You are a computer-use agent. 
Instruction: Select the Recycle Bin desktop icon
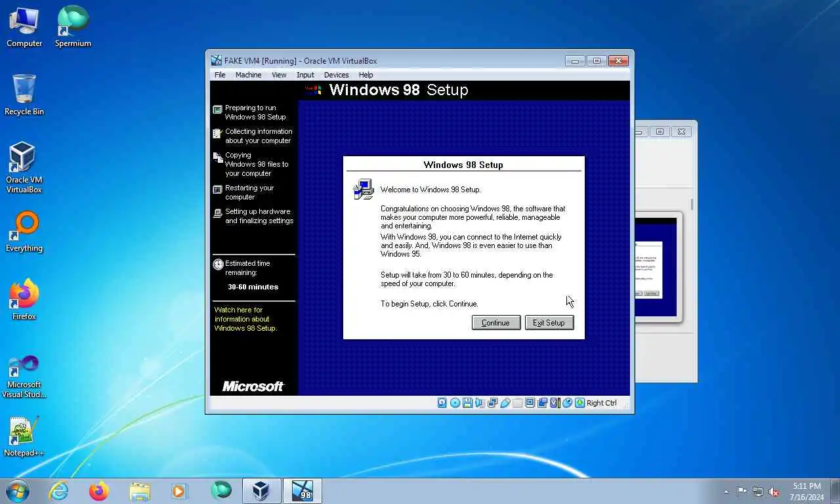(x=24, y=95)
